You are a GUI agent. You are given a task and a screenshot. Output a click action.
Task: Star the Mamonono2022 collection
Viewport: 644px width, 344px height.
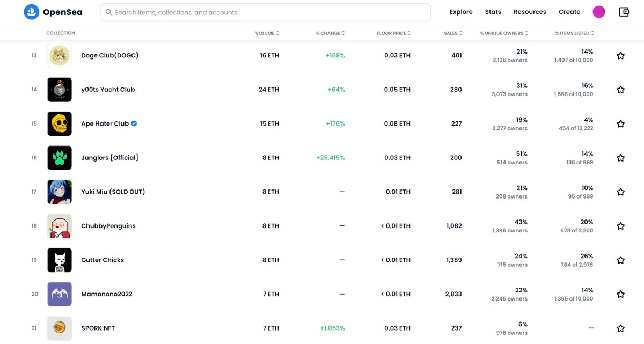(620, 294)
